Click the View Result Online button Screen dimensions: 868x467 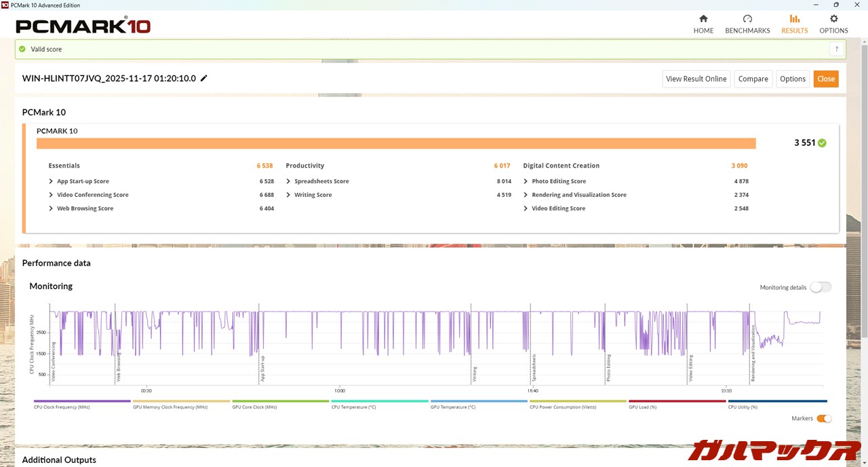pyautogui.click(x=696, y=79)
